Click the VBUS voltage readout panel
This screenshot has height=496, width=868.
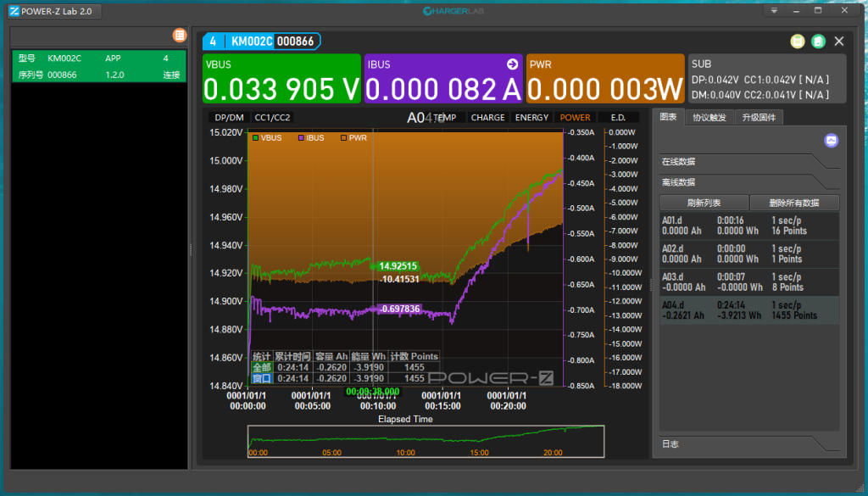(281, 79)
